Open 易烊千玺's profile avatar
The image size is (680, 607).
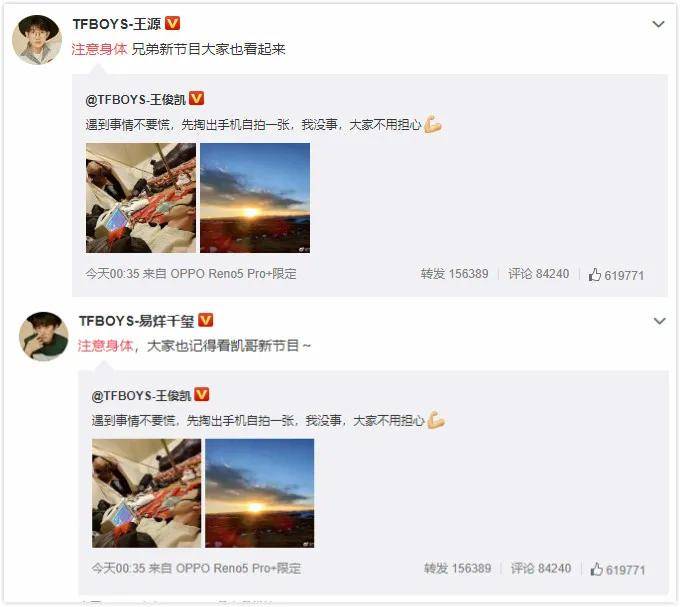(x=43, y=336)
